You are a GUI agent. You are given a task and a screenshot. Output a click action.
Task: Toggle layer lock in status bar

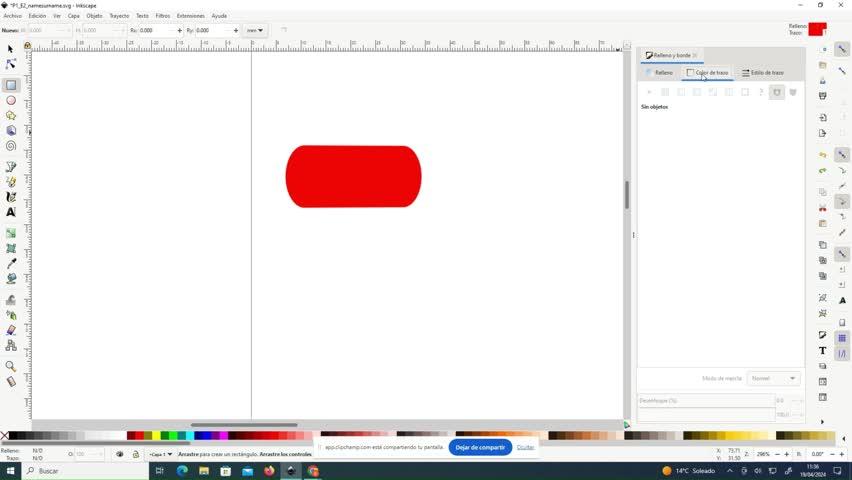[136, 454]
